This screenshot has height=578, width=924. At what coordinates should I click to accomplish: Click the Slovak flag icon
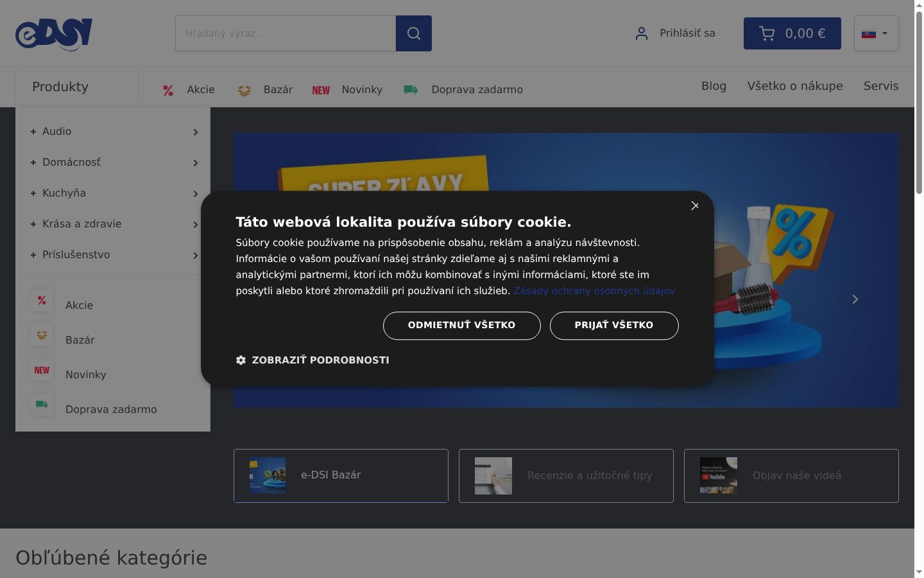(869, 33)
